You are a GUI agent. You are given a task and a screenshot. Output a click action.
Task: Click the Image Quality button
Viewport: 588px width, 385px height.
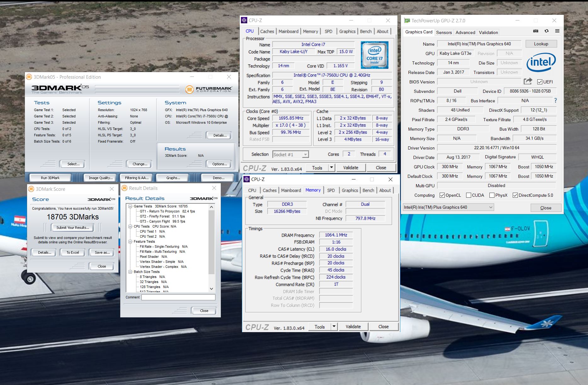click(x=100, y=178)
